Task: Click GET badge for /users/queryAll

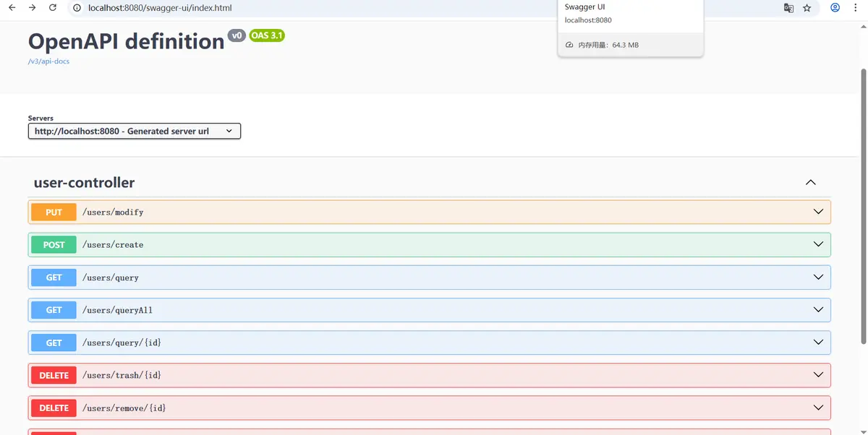Action: click(x=54, y=310)
